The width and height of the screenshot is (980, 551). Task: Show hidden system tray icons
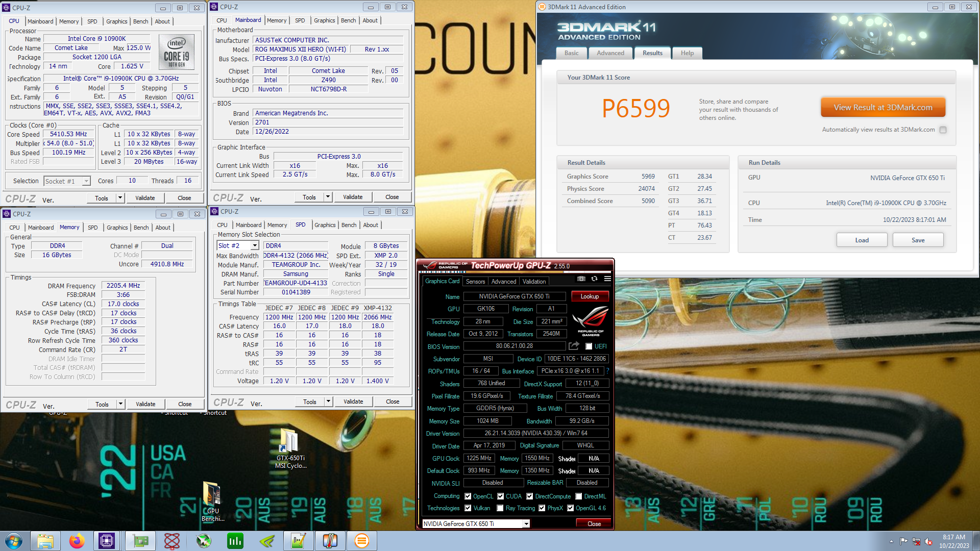tap(891, 541)
